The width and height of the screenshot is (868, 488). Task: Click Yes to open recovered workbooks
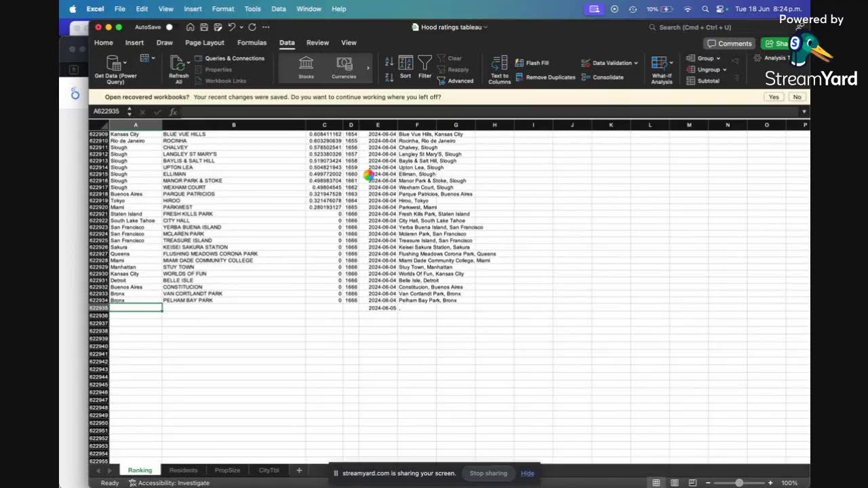point(774,97)
